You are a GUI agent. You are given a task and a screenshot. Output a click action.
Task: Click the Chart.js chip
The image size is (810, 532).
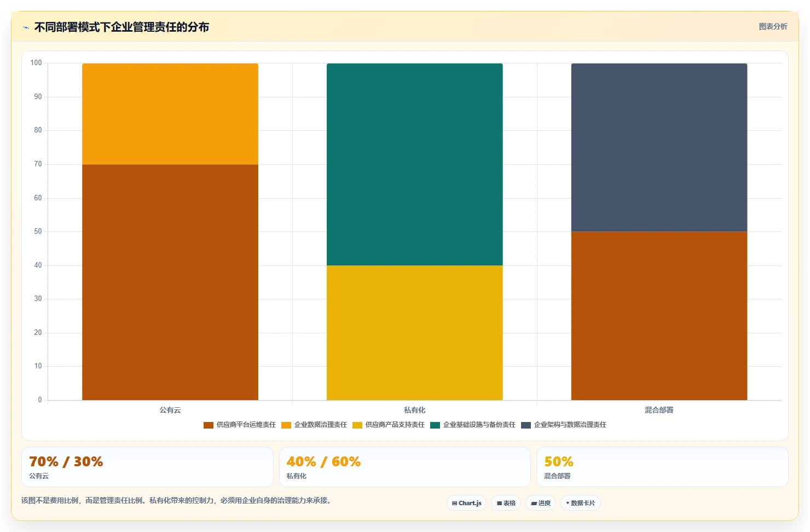pyautogui.click(x=466, y=503)
